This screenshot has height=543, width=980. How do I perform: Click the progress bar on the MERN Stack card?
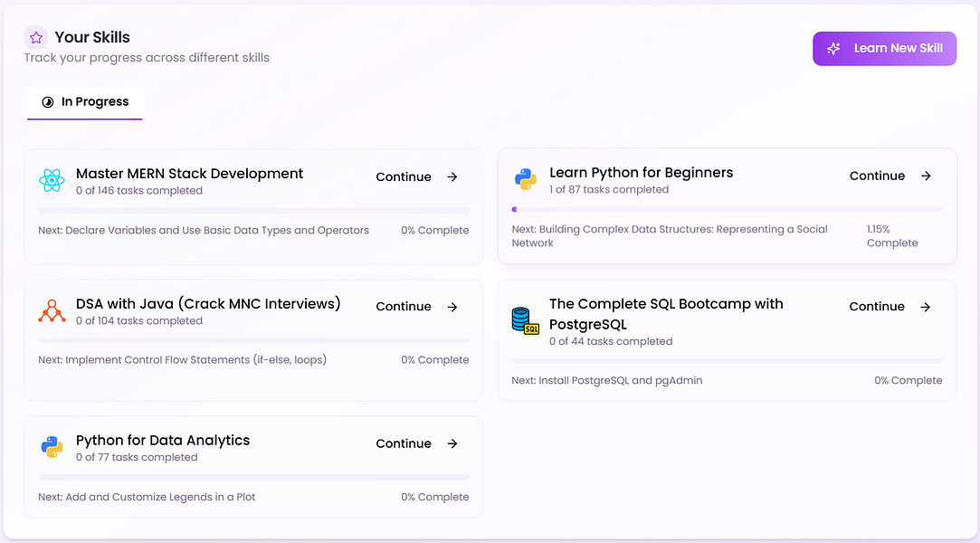(x=253, y=208)
